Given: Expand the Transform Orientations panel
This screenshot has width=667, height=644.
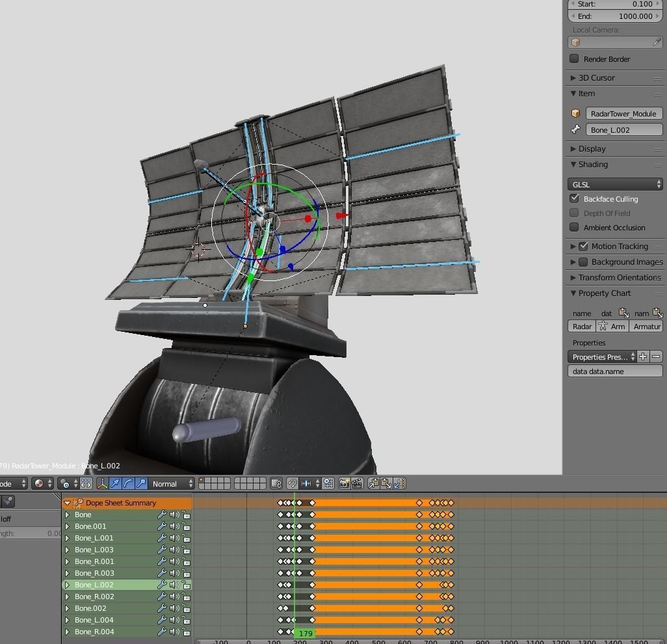Looking at the screenshot, I should click(573, 278).
